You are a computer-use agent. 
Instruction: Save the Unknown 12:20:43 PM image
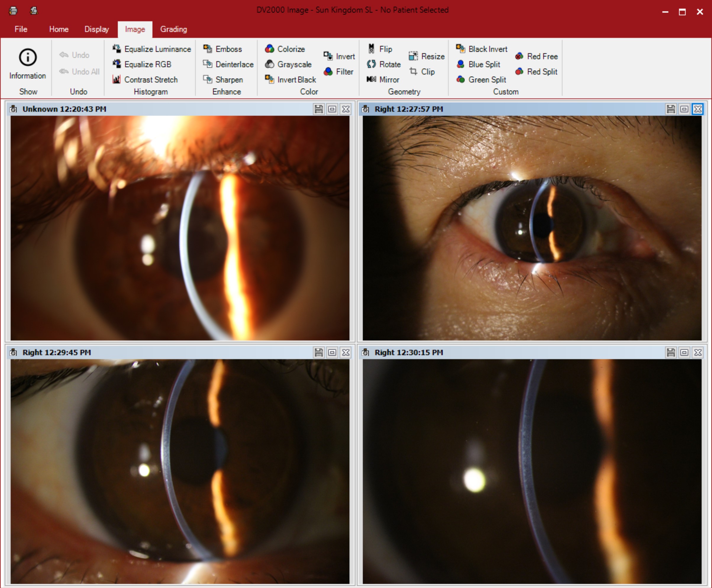319,109
